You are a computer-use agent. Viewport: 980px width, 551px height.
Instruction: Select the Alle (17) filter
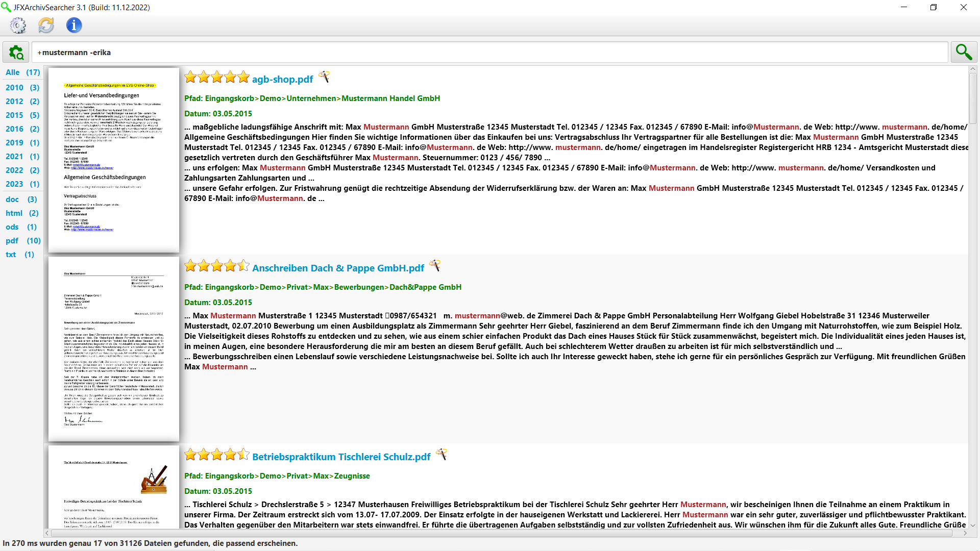22,72
